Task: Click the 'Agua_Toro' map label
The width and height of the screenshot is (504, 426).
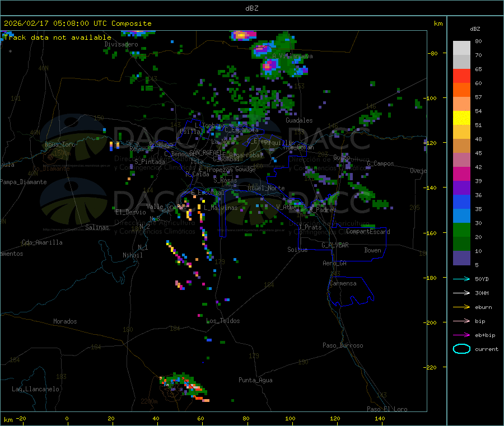Action: [x=60, y=144]
